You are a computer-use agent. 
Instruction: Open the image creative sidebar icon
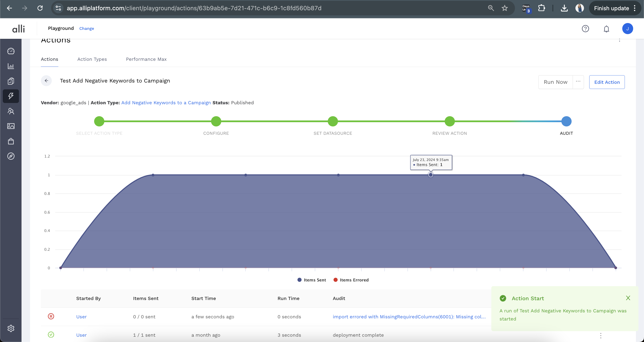click(x=11, y=126)
